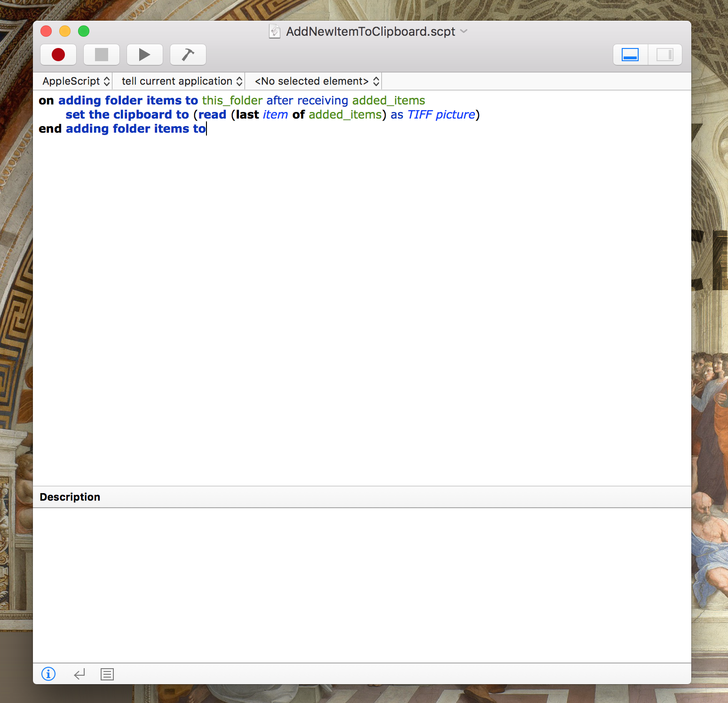Open the AppleScript language dropdown
The height and width of the screenshot is (703, 728).
tap(74, 81)
